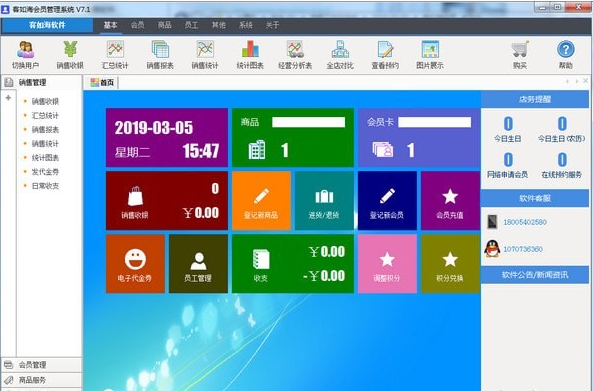593x391 pixels.
Task: Click the 登记新会员 navy tile
Action: pos(387,200)
